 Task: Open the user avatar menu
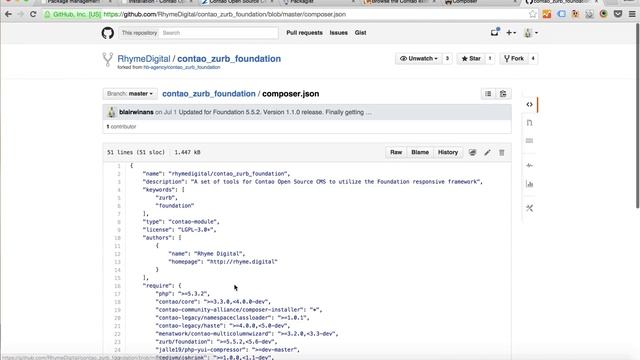(x=530, y=33)
